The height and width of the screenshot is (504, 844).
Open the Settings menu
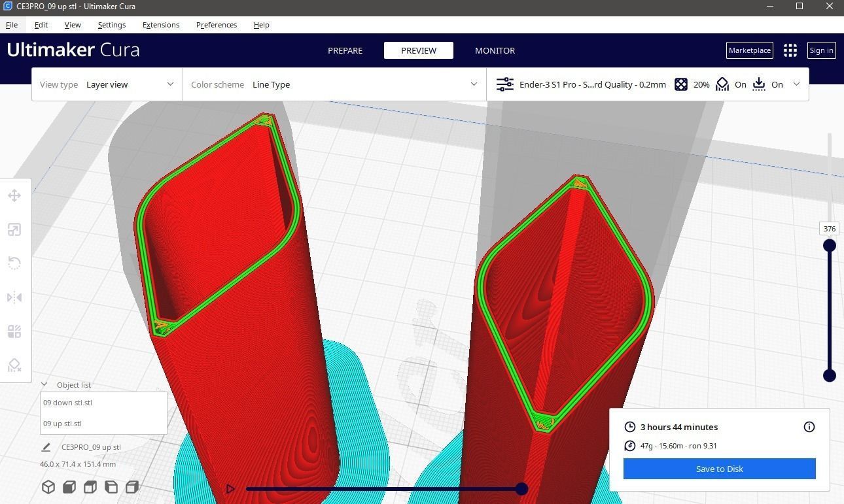tap(112, 25)
